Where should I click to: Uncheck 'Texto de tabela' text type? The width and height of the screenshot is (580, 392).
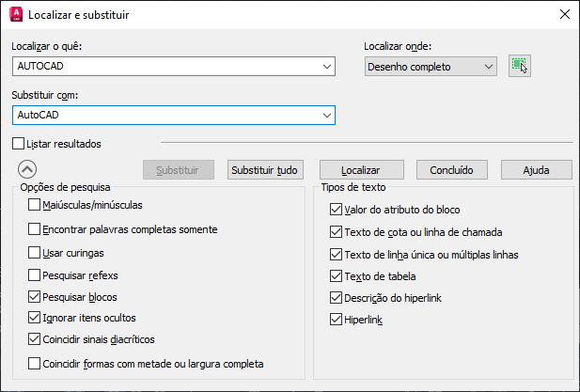337,276
